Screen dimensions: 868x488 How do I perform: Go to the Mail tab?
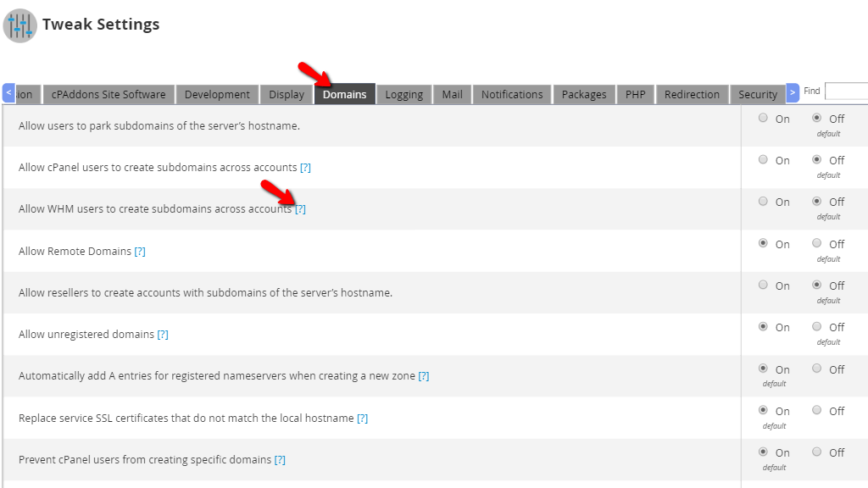tap(453, 95)
